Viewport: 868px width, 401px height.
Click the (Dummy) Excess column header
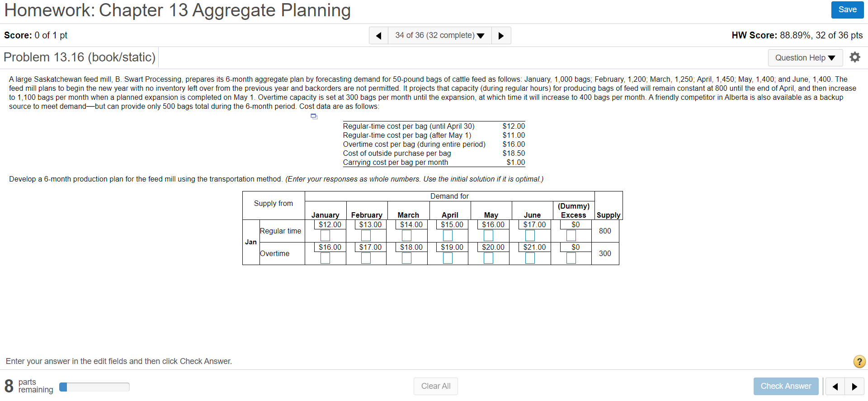[x=573, y=210]
